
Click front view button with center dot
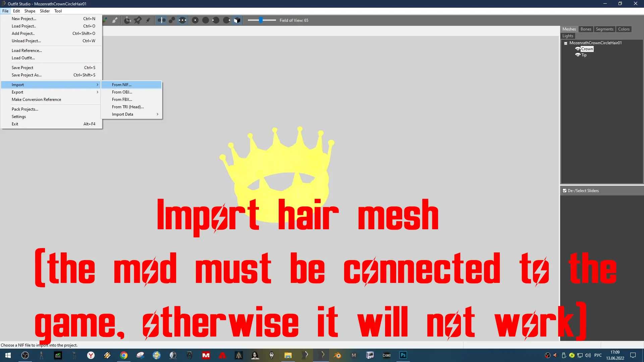pos(195,20)
